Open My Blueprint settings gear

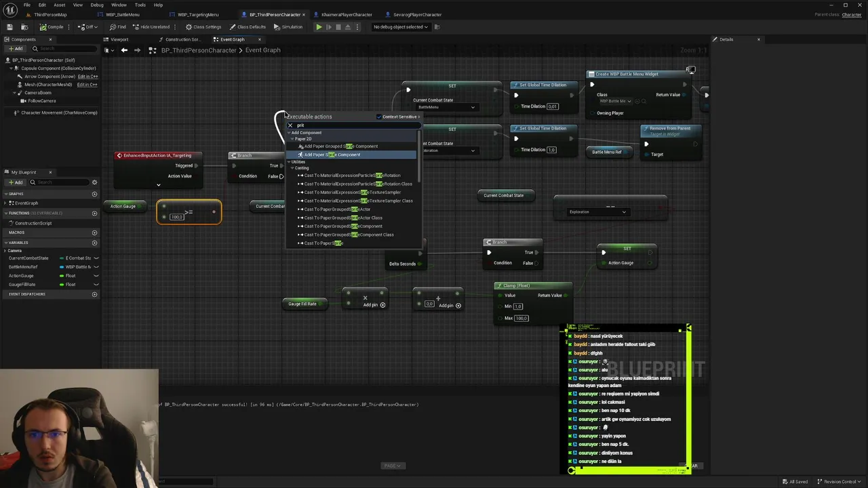(x=94, y=182)
